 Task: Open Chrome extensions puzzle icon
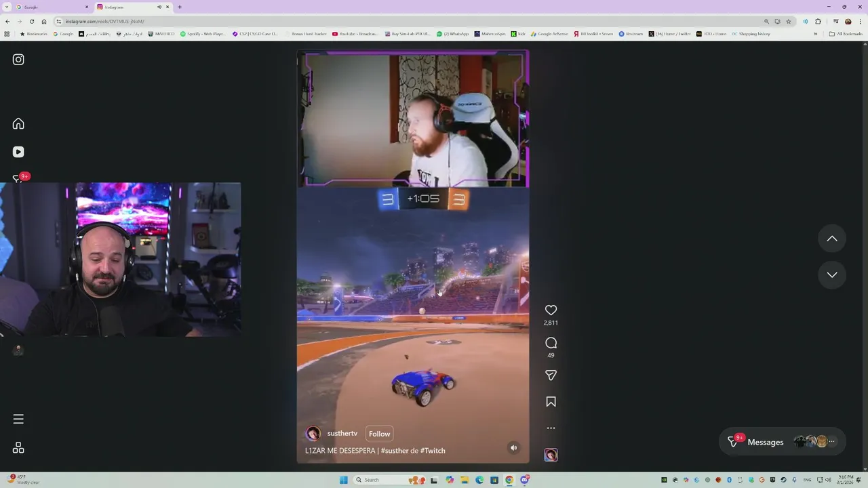coord(818,22)
